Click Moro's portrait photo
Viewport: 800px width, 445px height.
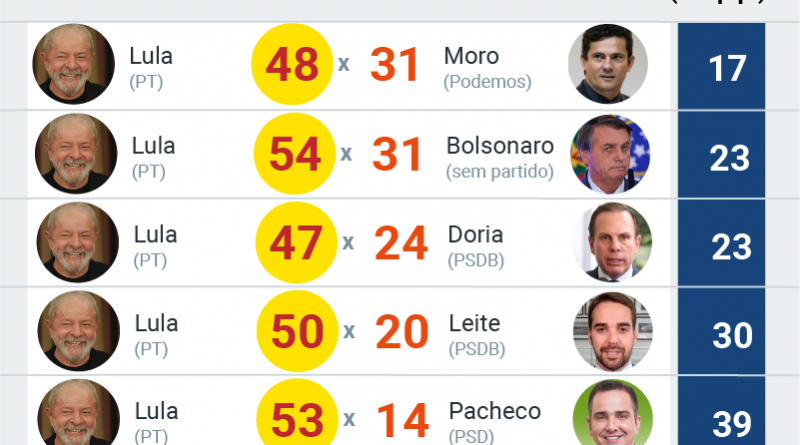(x=607, y=65)
